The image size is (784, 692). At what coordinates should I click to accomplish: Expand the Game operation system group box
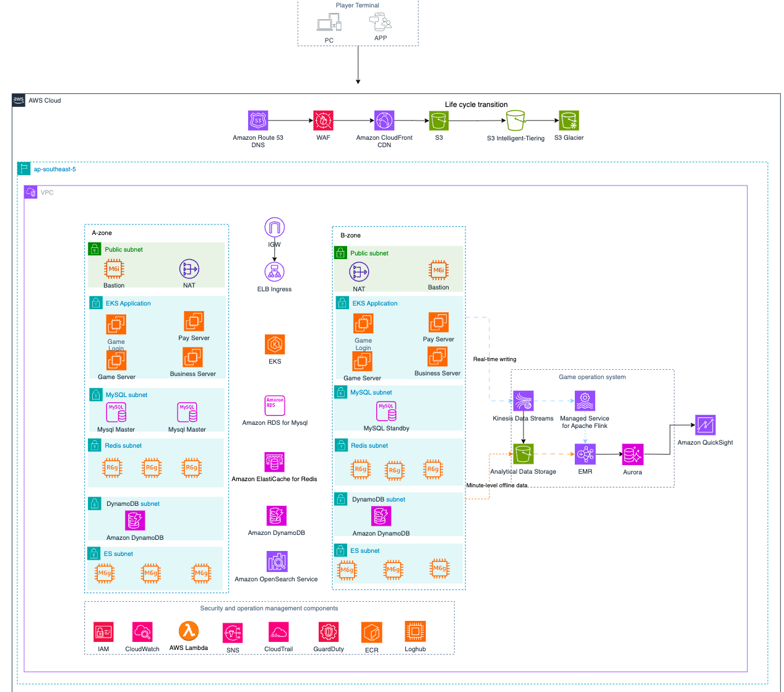tap(592, 377)
